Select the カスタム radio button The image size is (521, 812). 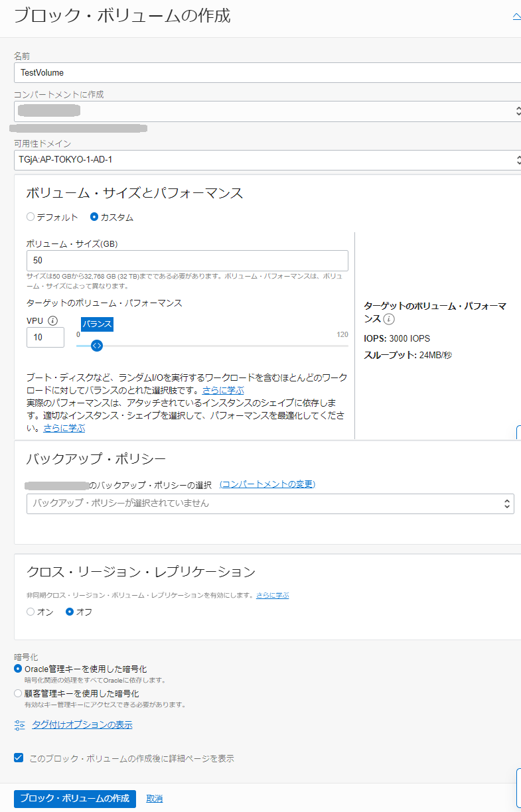94,217
